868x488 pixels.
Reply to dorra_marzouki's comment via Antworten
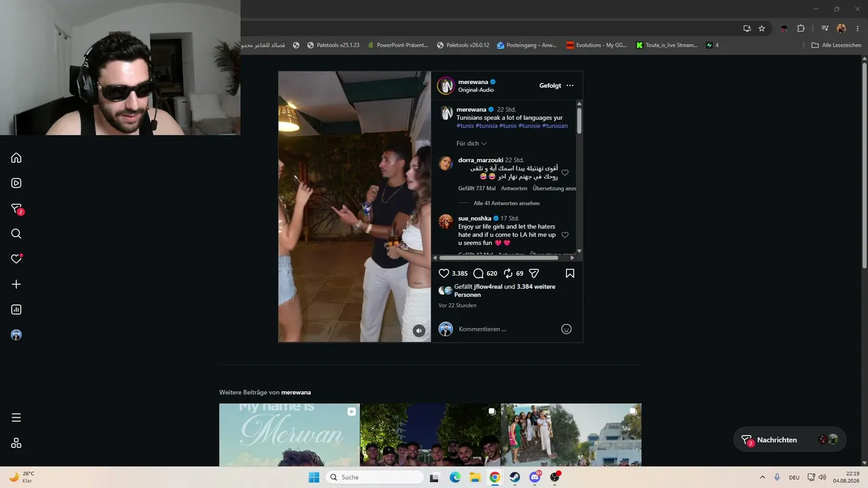pyautogui.click(x=514, y=188)
